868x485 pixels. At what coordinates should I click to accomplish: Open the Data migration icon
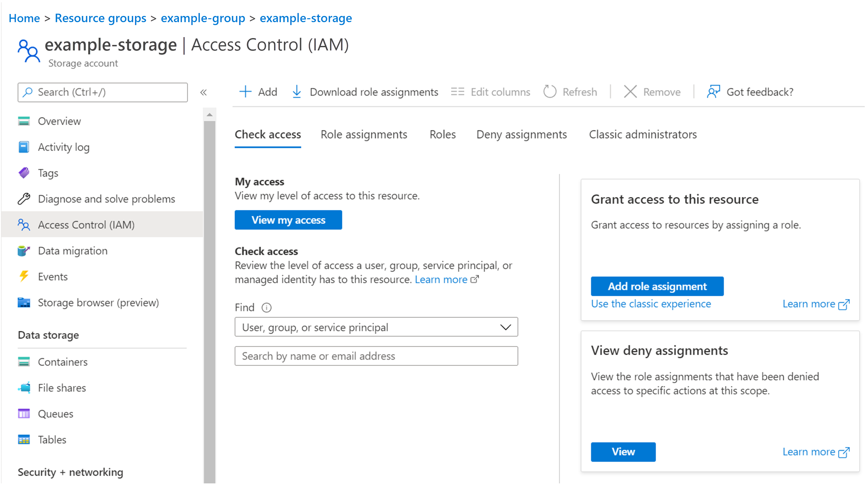(24, 251)
